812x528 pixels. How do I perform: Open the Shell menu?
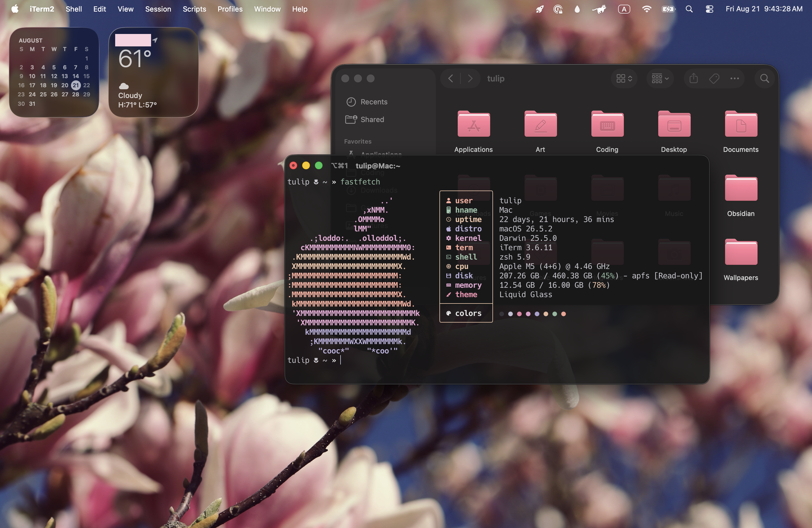74,9
